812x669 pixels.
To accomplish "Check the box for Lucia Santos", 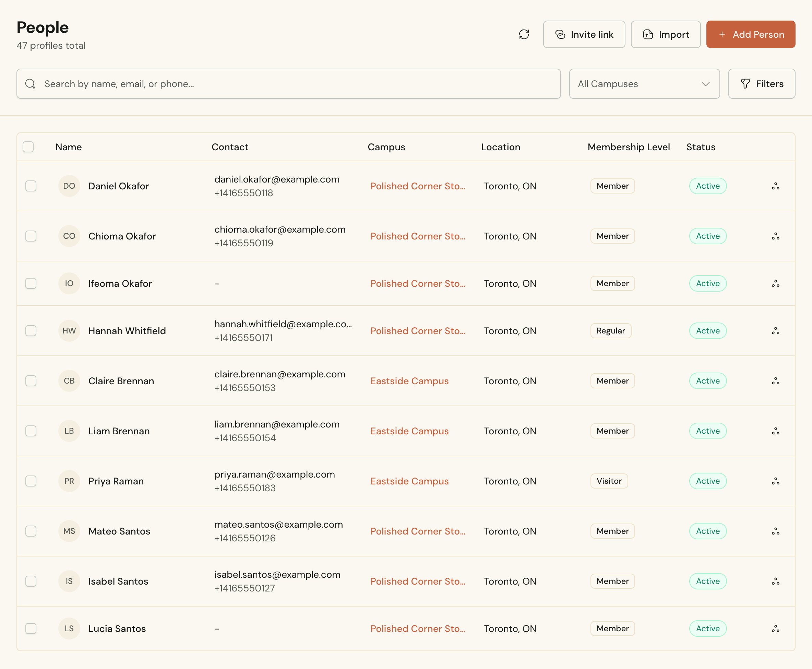I will (x=31, y=629).
